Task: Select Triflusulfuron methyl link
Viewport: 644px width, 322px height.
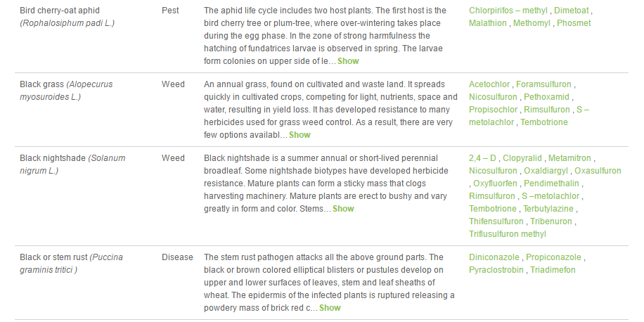Action: (x=507, y=234)
